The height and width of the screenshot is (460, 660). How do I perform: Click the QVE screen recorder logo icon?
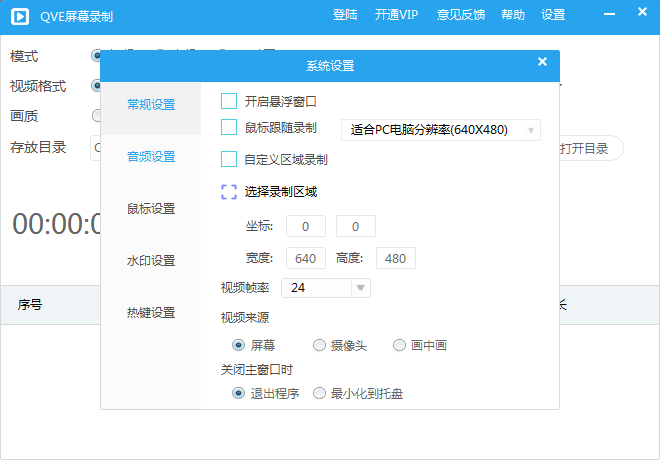20,17
